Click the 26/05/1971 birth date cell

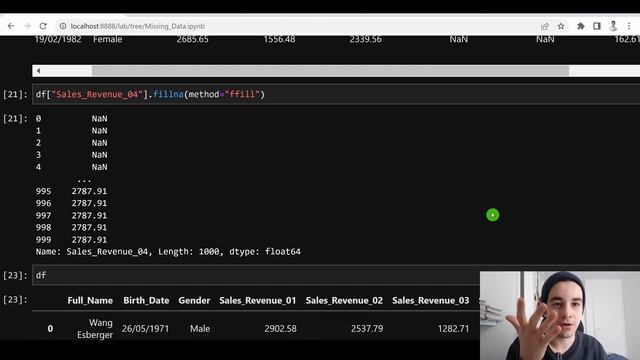click(145, 329)
